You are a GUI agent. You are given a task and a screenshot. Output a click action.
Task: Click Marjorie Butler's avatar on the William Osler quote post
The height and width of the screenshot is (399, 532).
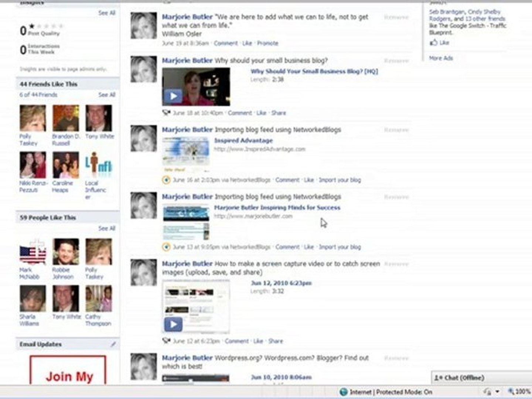pyautogui.click(x=143, y=25)
